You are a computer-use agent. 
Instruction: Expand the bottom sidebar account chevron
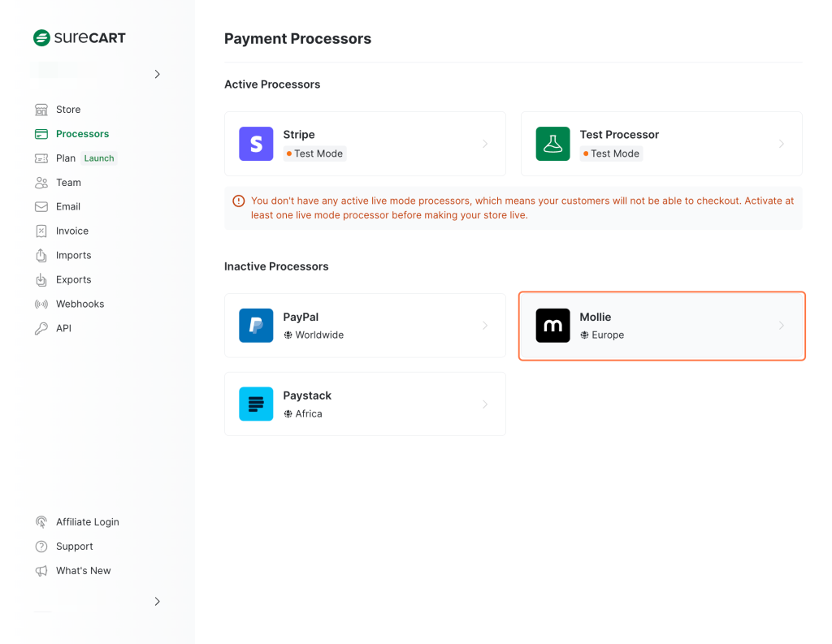click(158, 602)
